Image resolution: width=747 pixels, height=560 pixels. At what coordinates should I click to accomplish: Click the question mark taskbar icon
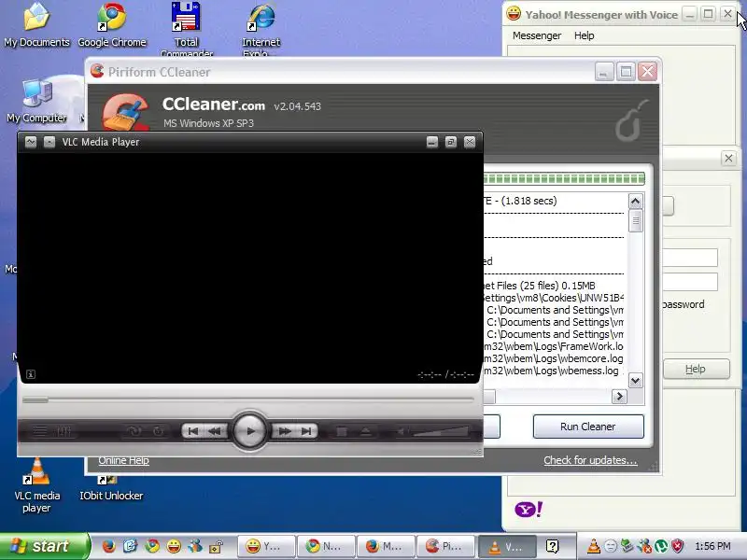click(552, 546)
